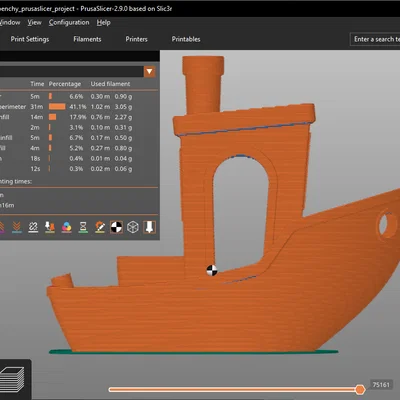Click the 14m time value
The height and width of the screenshot is (400, 400).
tap(37, 117)
